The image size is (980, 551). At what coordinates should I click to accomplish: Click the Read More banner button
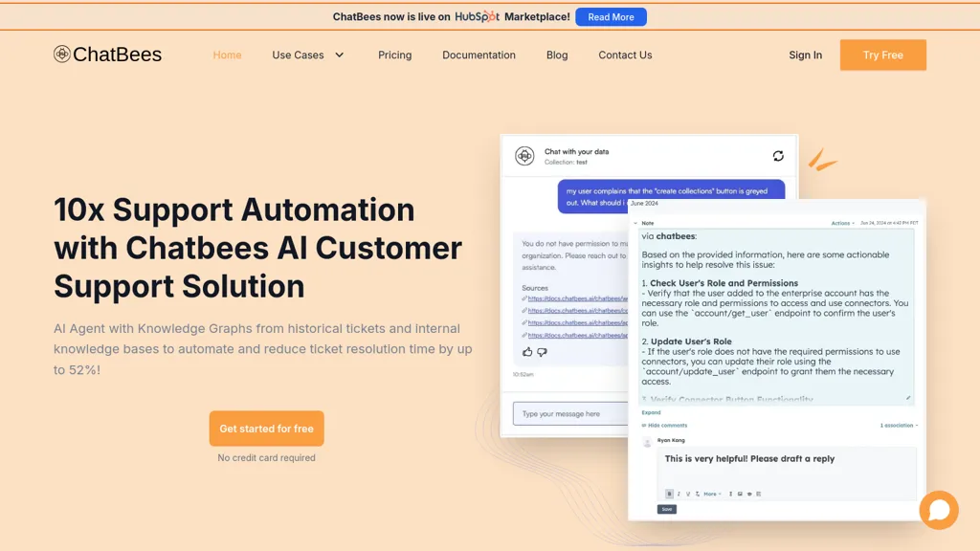(x=611, y=17)
